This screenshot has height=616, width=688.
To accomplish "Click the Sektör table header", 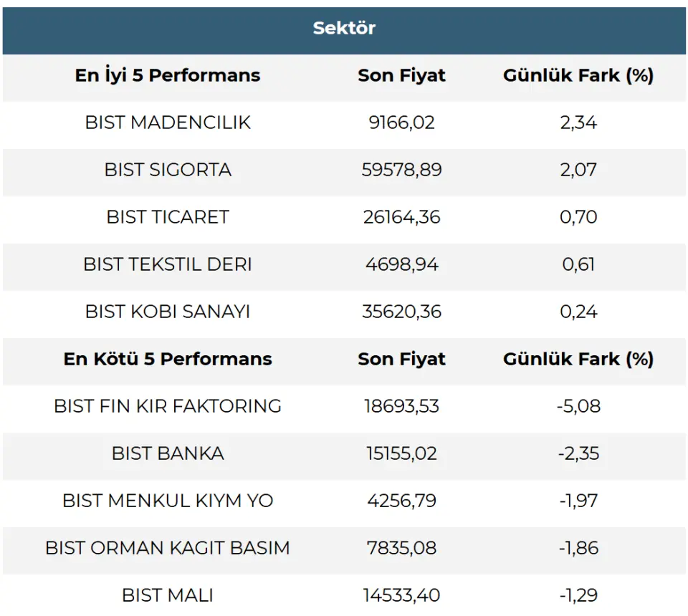I will (x=344, y=29).
